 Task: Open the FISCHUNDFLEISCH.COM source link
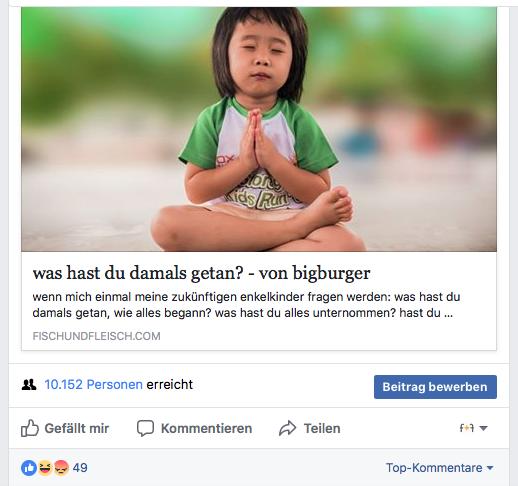96,336
